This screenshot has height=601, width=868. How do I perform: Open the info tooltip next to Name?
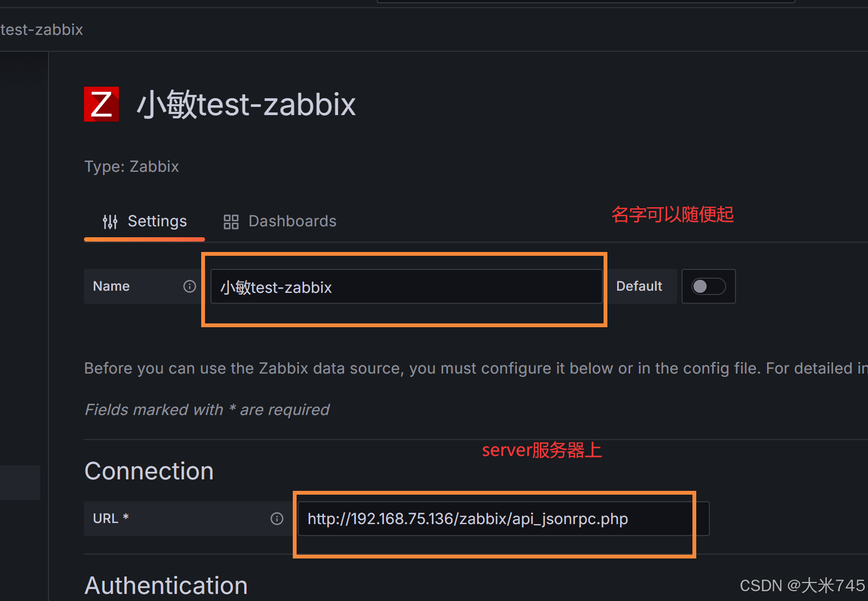tap(190, 286)
